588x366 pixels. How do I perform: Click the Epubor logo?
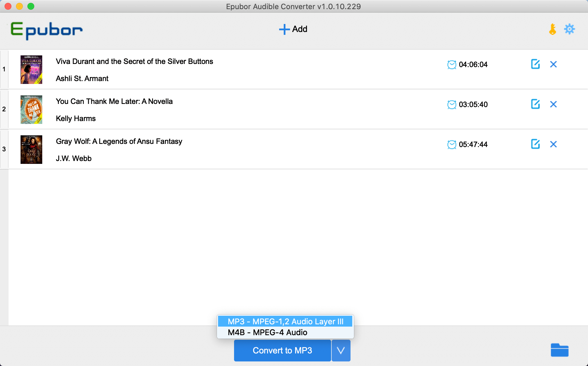[x=47, y=31]
